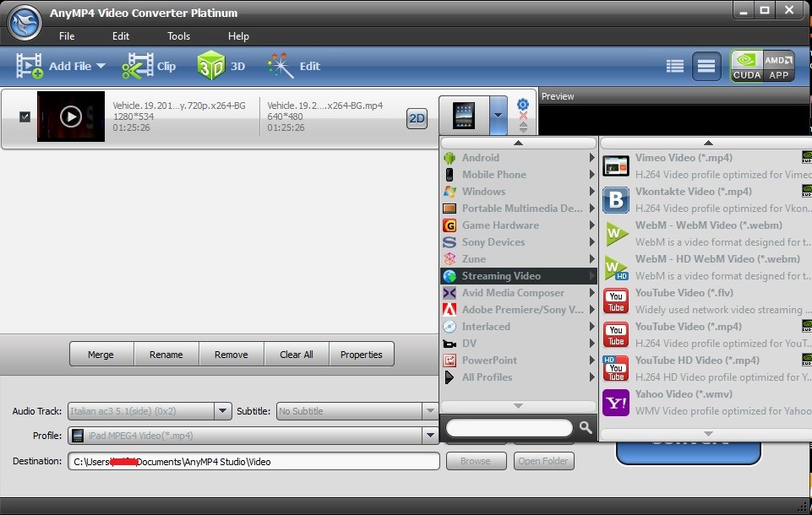
Task: Expand the All Profiles submenu arrow
Action: point(591,377)
